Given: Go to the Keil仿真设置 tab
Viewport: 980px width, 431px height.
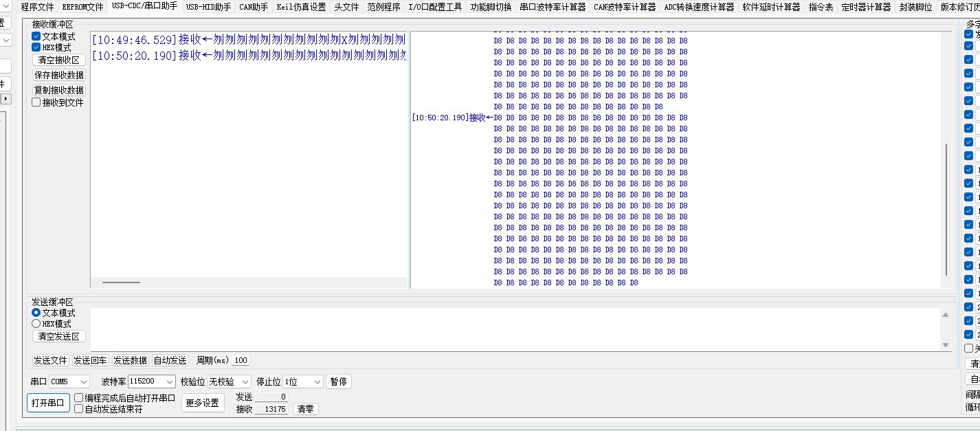Looking at the screenshot, I should point(301,8).
